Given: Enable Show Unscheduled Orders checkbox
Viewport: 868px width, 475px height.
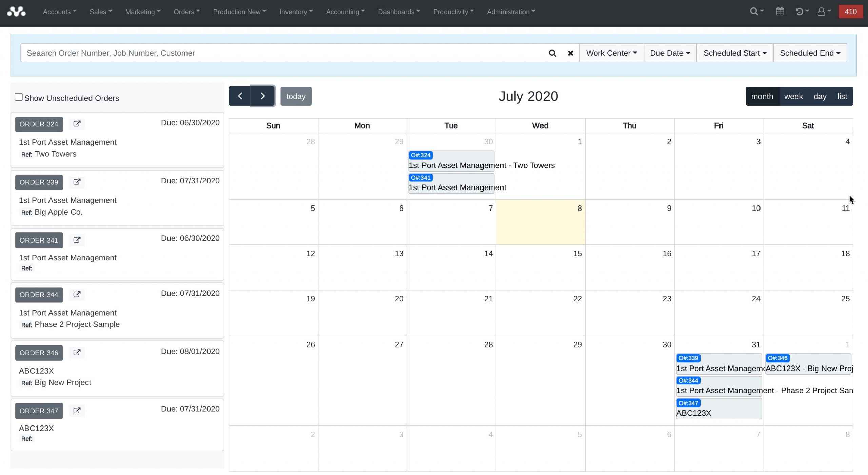Looking at the screenshot, I should pos(19,97).
